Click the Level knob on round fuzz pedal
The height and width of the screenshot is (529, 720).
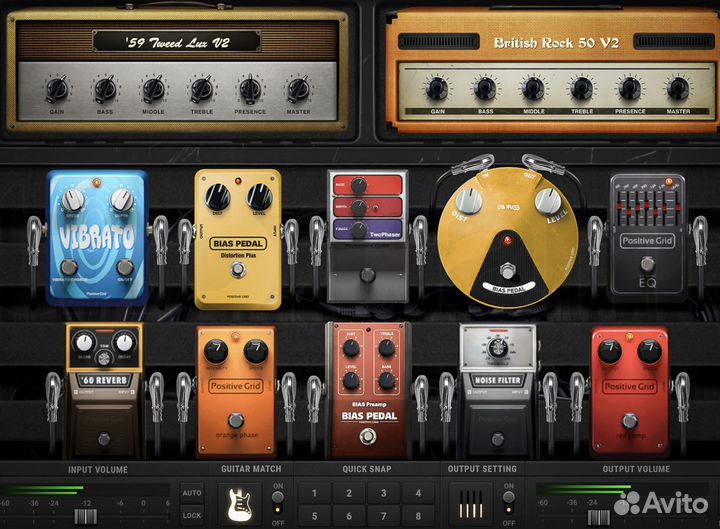[548, 201]
